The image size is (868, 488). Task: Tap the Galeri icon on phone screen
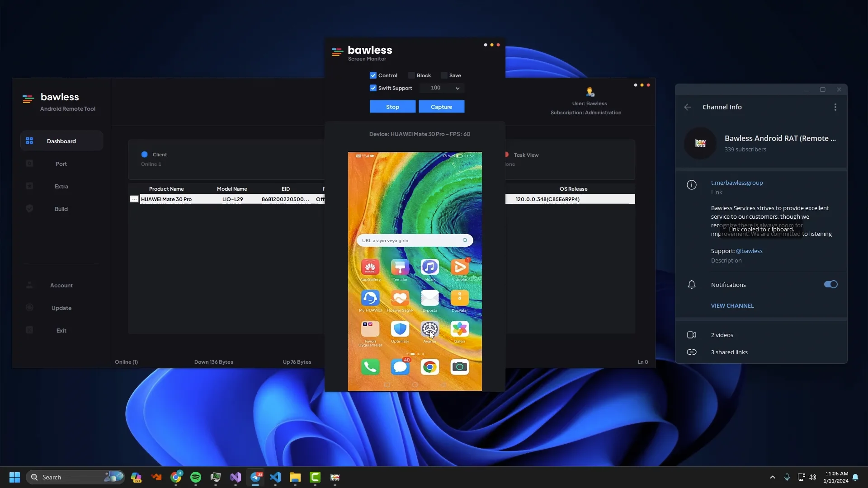(459, 329)
